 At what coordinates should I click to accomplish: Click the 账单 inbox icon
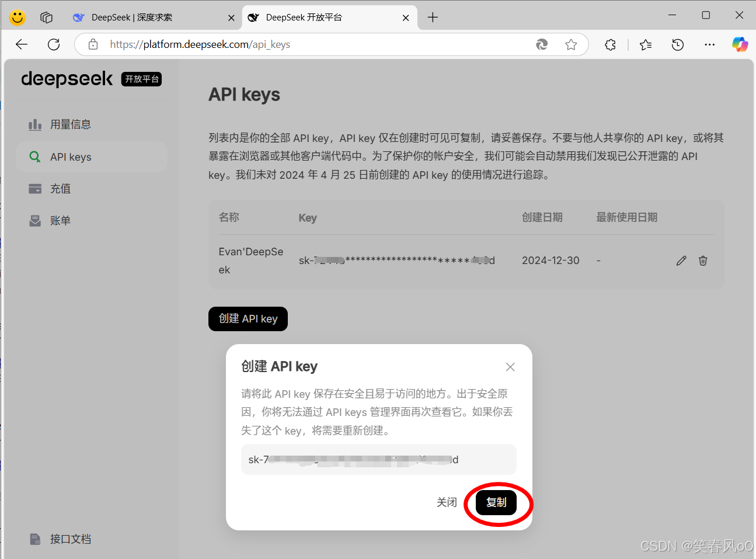tap(35, 221)
